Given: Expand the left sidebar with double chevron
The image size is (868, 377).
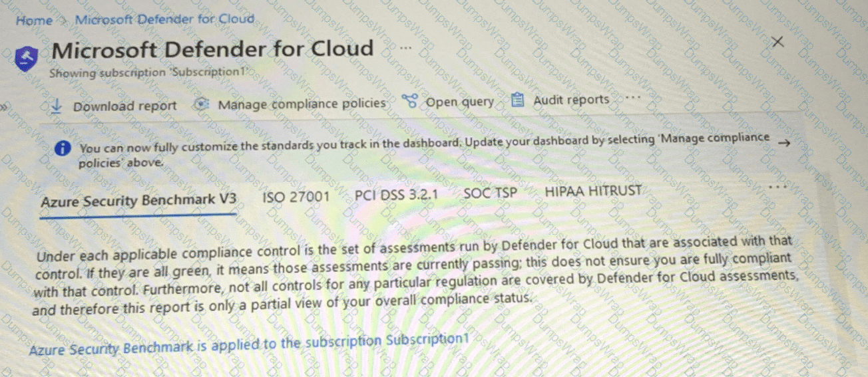Looking at the screenshot, I should 3,106.
